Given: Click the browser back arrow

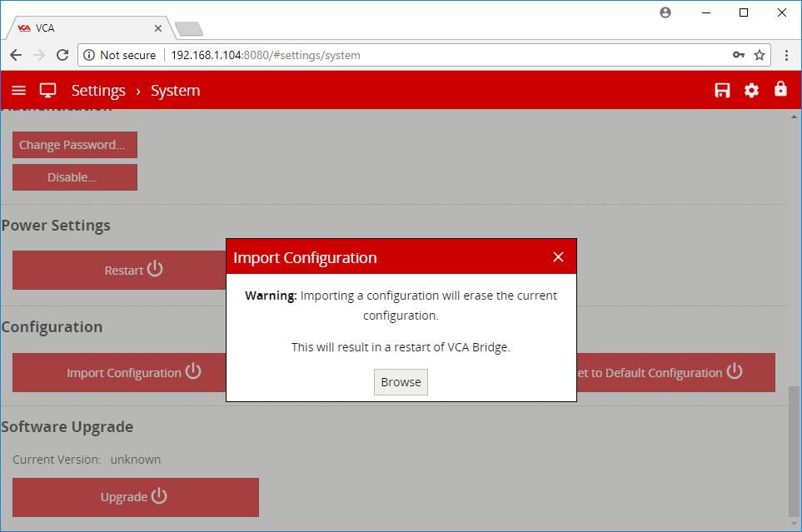Looking at the screenshot, I should 16,55.
